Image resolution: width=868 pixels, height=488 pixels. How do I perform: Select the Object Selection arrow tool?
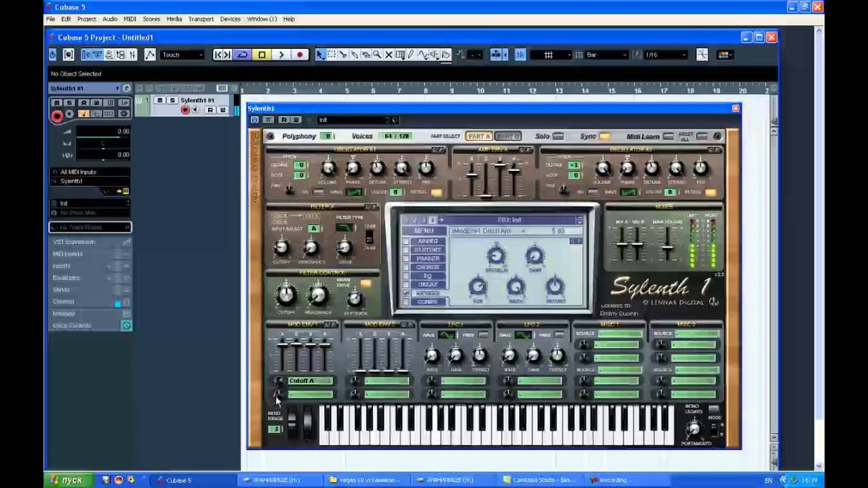[x=320, y=55]
